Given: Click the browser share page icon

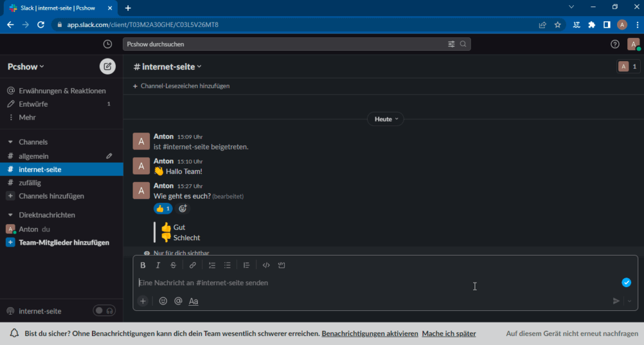Looking at the screenshot, I should point(542,24).
